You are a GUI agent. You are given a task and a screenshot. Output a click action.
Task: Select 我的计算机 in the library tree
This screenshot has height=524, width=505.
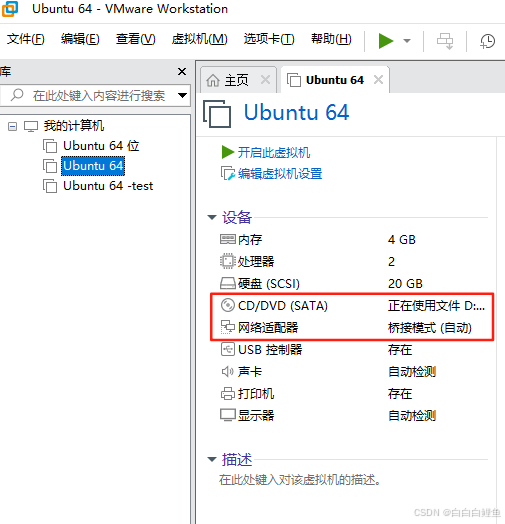pos(74,126)
